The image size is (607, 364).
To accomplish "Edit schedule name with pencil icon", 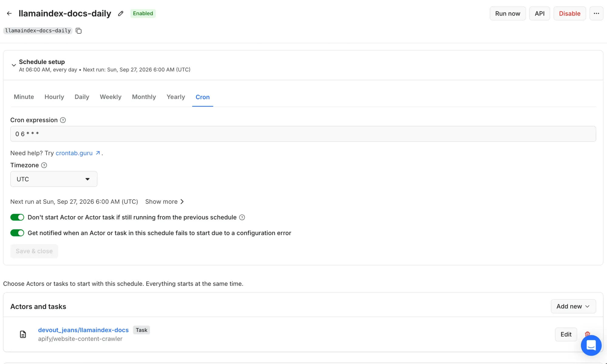I will click(120, 13).
